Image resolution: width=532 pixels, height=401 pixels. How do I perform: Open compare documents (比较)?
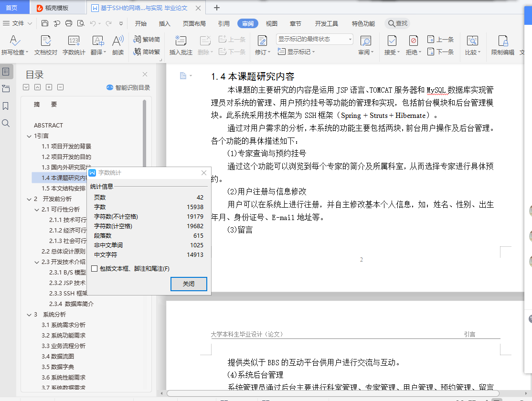click(x=472, y=45)
